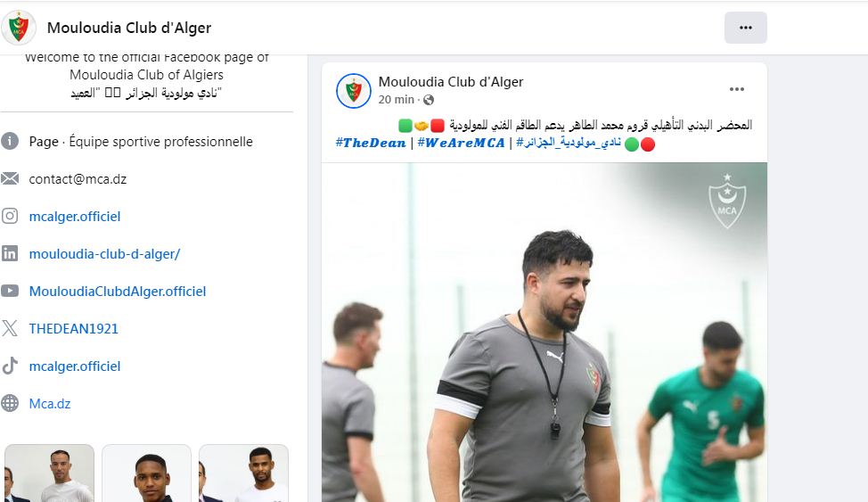Viewport: 868px width, 502px height.
Task: Click the envelope icon beside contact@mca.dz
Action: coord(10,178)
